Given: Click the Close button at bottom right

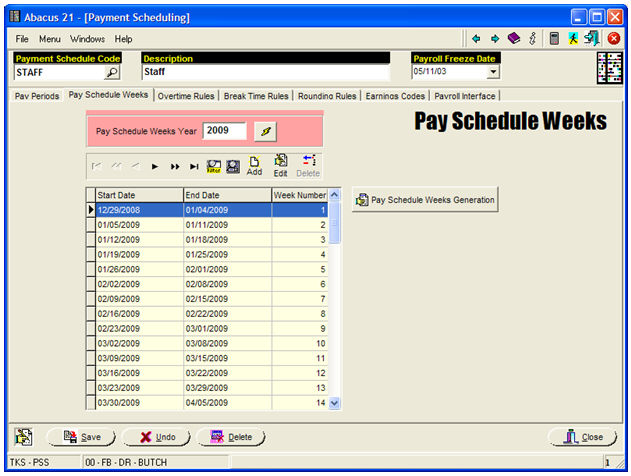Looking at the screenshot, I should [x=583, y=437].
